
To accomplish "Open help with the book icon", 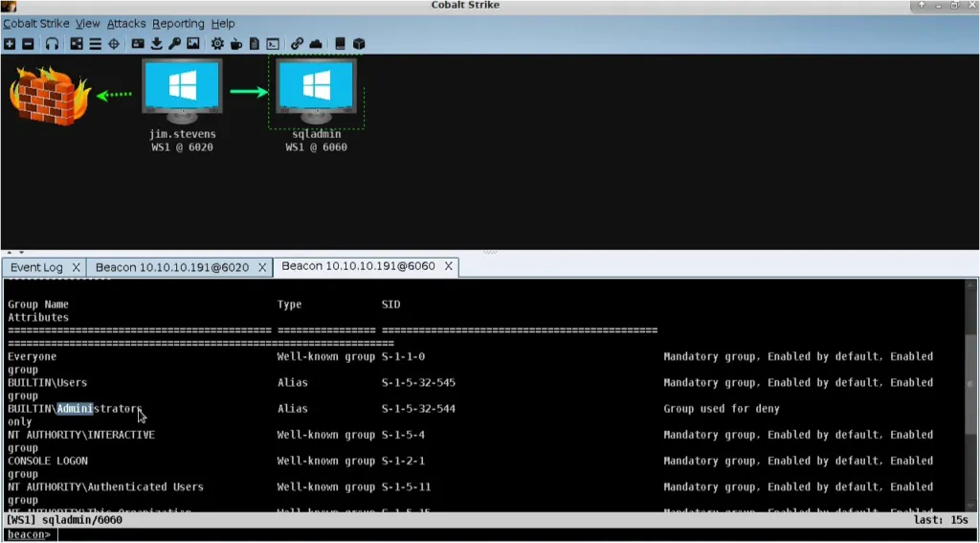I will tap(340, 44).
